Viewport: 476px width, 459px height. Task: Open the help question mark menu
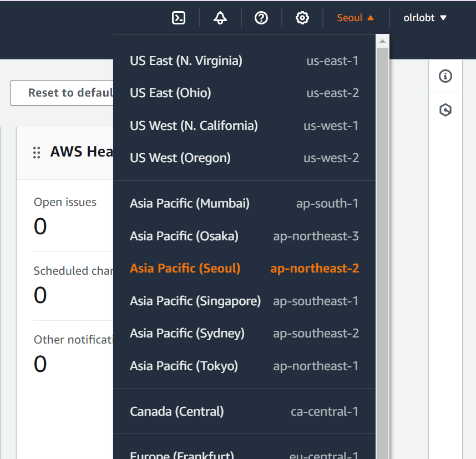(261, 18)
